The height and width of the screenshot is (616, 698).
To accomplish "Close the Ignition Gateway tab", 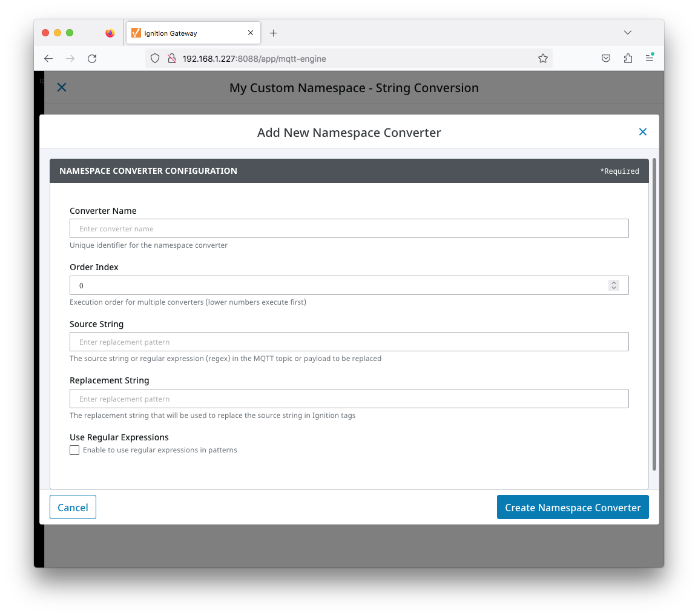I will pos(251,33).
